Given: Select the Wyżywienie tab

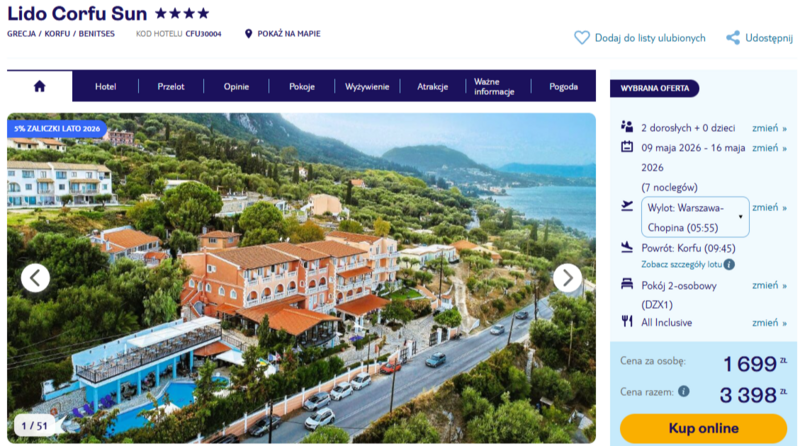Looking at the screenshot, I should [x=367, y=86].
